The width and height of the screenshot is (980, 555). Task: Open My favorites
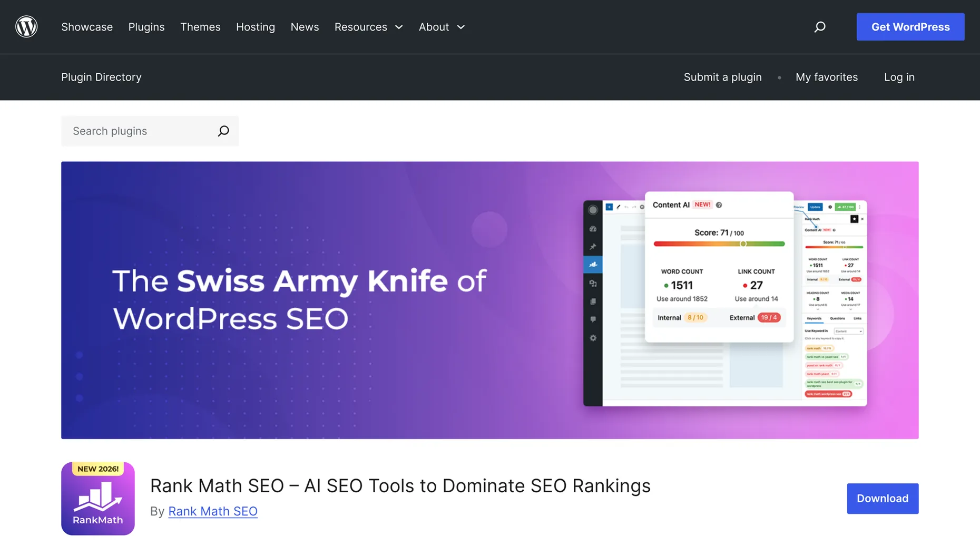[827, 77]
